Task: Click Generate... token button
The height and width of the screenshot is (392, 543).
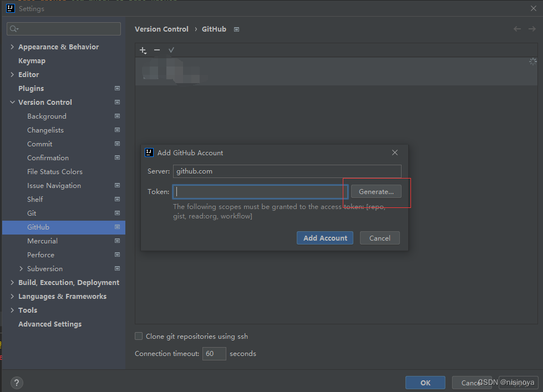Action: [x=376, y=191]
